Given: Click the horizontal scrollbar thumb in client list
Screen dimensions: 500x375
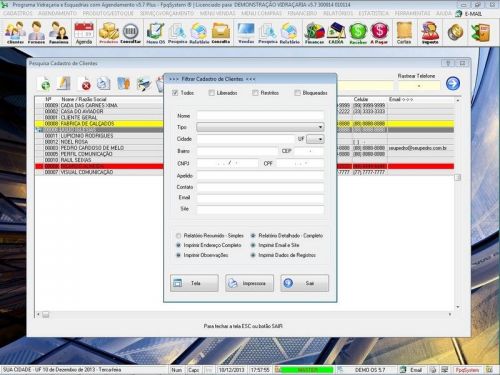Looking at the screenshot, I should click(46, 315).
